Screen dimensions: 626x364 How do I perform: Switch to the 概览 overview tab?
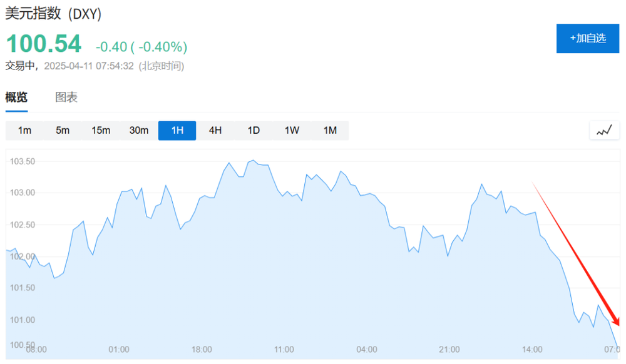coord(17,98)
